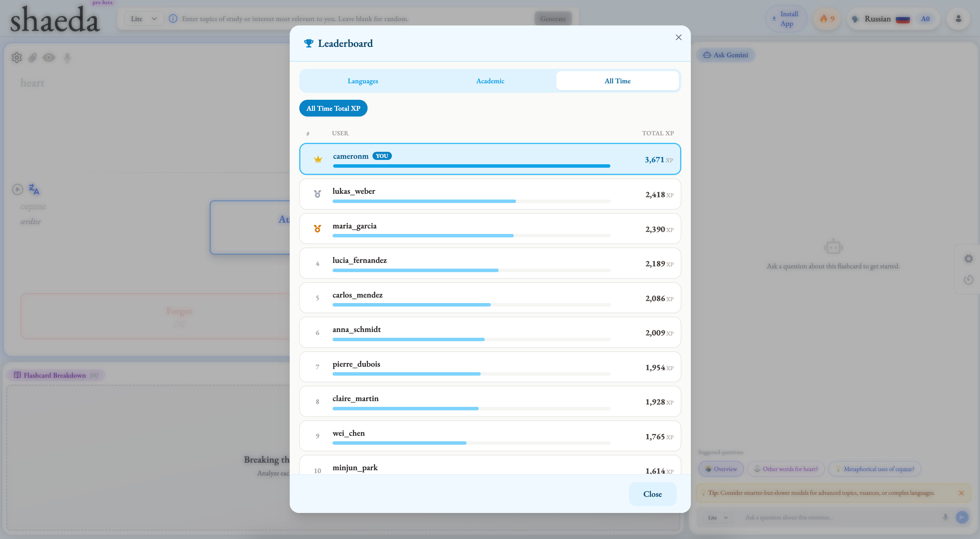Screen dimensions: 980x539
Task: Switch to the Languages tab
Action: pos(363,81)
